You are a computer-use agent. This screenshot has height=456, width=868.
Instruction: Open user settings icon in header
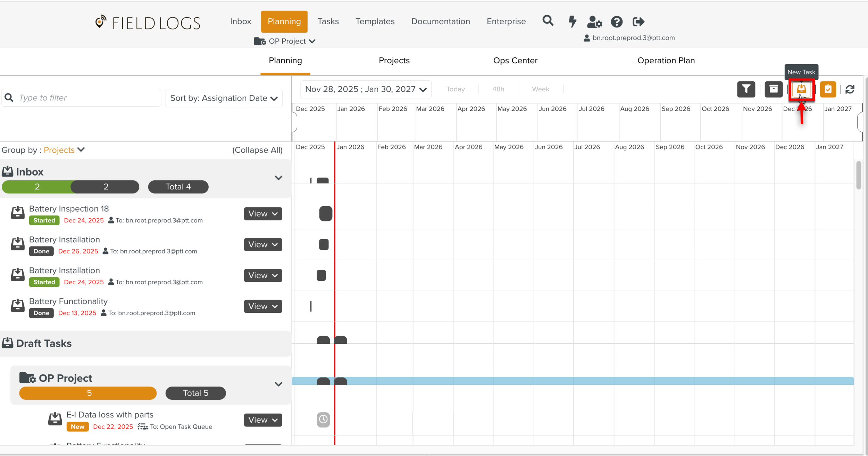[594, 22]
